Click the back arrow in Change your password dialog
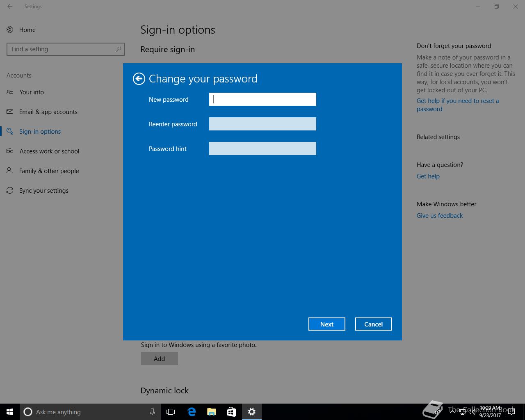Screen dimensions: 525x420 [139, 79]
